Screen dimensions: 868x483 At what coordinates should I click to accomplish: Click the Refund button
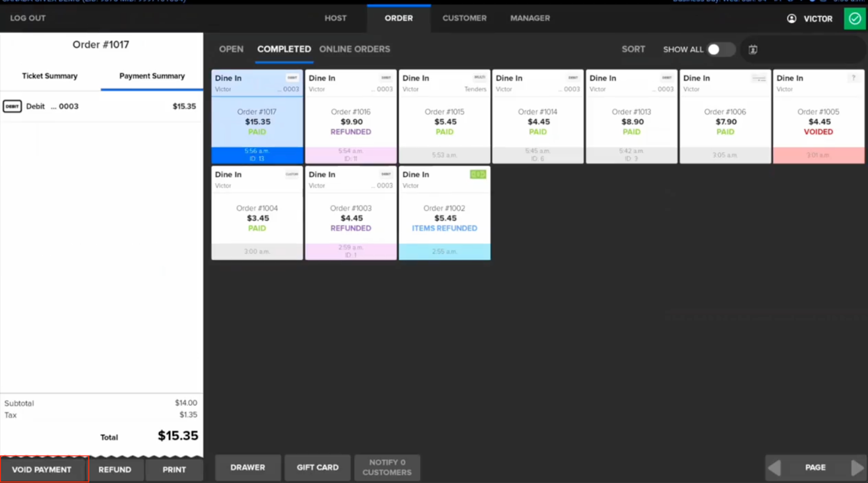[x=115, y=469]
